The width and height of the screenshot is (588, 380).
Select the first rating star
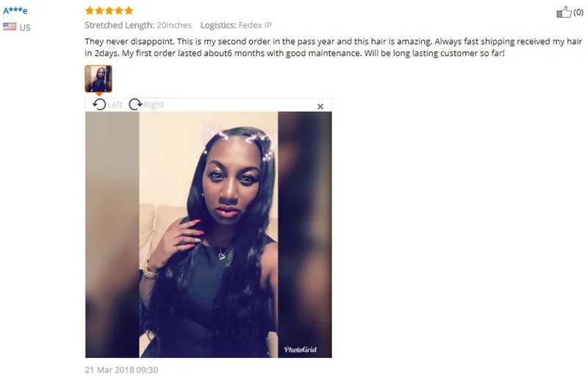tap(89, 10)
